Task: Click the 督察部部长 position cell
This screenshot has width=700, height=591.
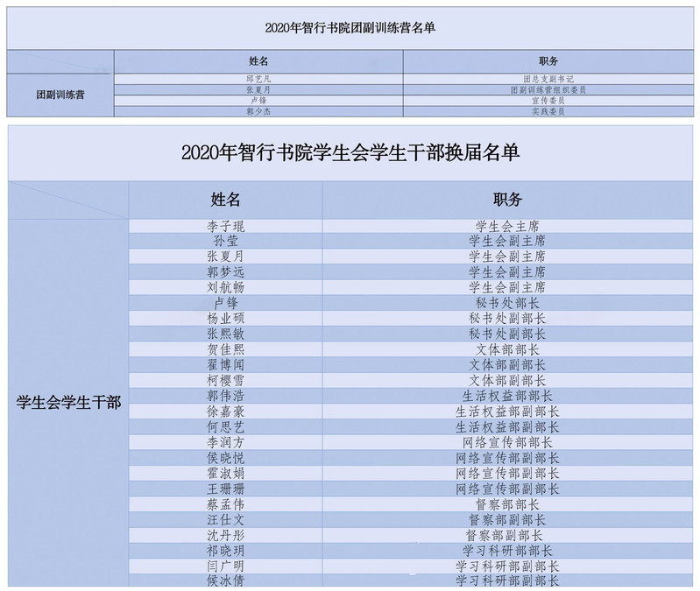Action: [x=507, y=504]
